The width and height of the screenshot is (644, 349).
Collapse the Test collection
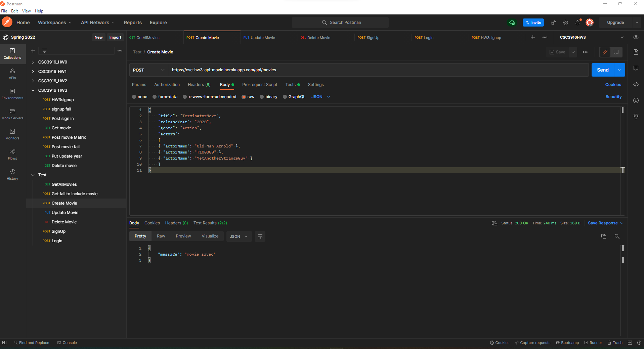(33, 175)
